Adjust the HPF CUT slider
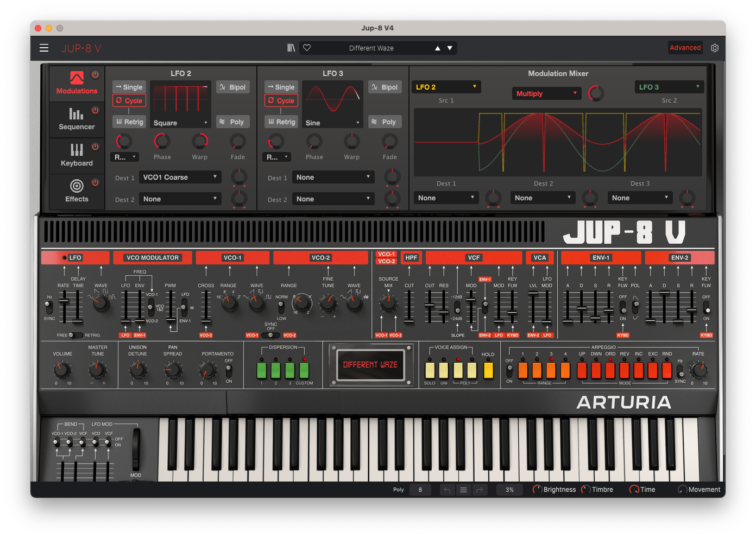The width and height of the screenshot is (756, 538). tap(409, 320)
